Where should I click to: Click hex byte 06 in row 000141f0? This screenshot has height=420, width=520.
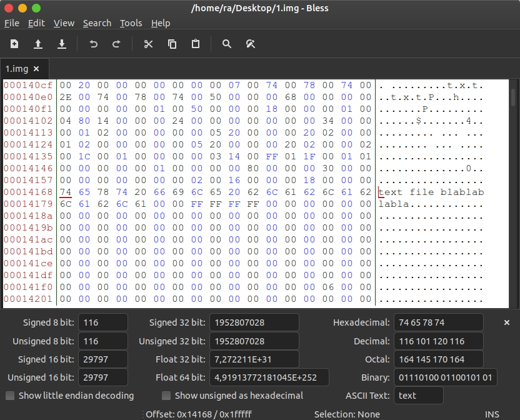[x=328, y=287]
